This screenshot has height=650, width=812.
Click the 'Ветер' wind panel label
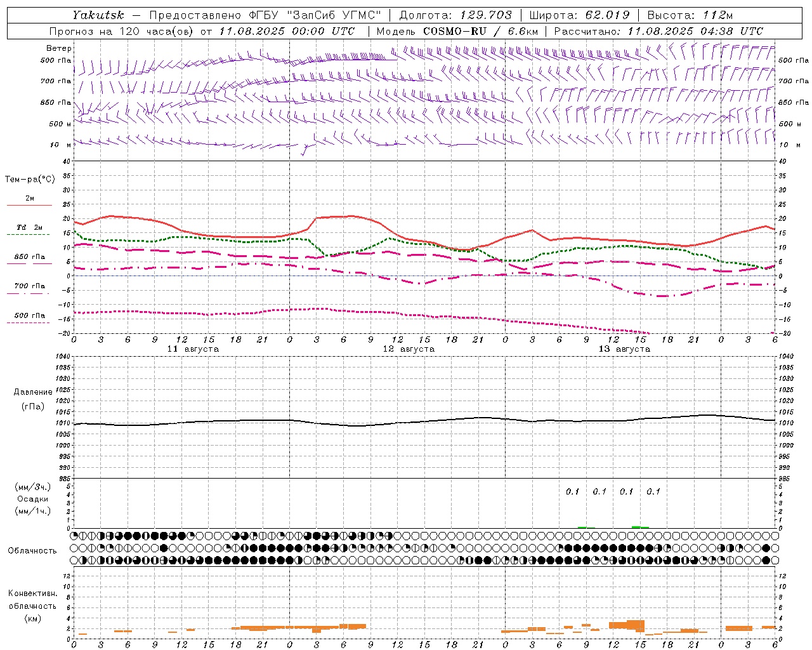pyautogui.click(x=59, y=48)
